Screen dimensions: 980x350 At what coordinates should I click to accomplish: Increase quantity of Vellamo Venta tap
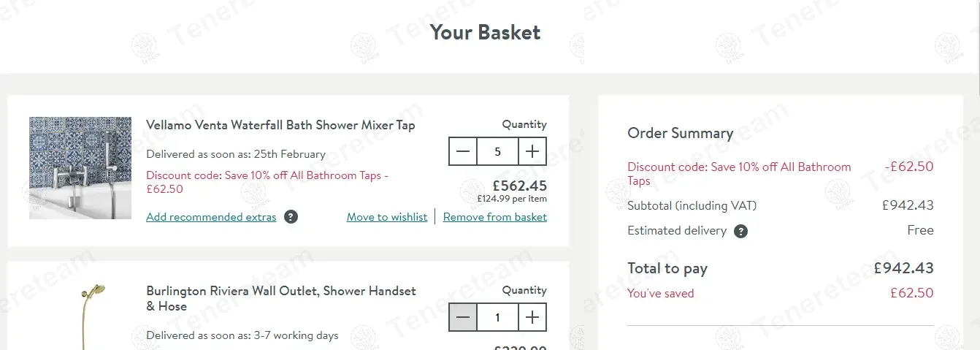[x=532, y=152]
